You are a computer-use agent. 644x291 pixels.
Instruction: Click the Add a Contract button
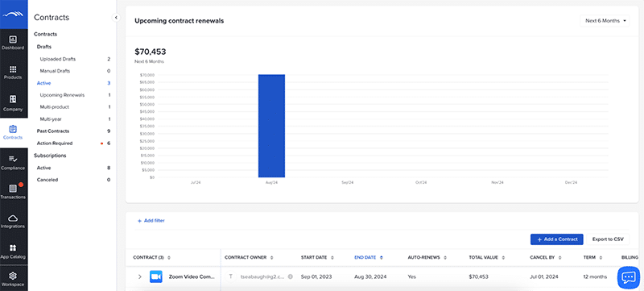[556, 239]
